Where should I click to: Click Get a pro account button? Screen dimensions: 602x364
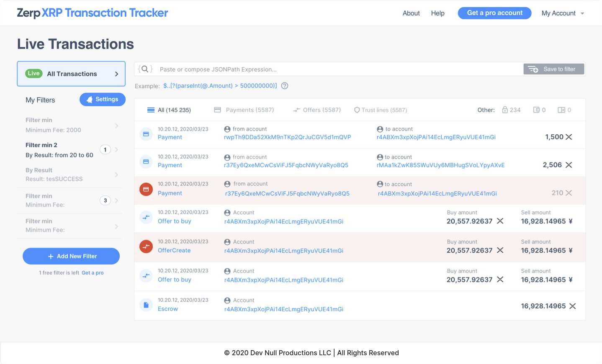(494, 13)
